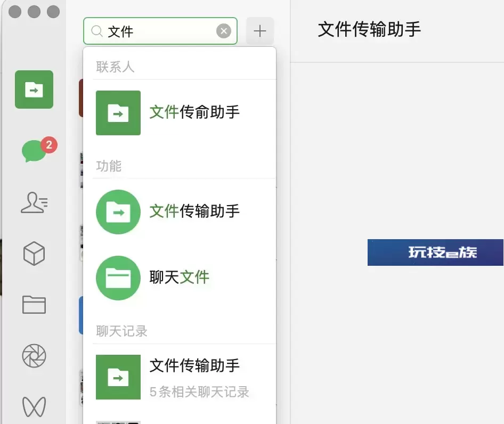Screen dimensions: 504x424
Task: Click the 文件传输助手 chat title at top right
Action: pos(369,29)
